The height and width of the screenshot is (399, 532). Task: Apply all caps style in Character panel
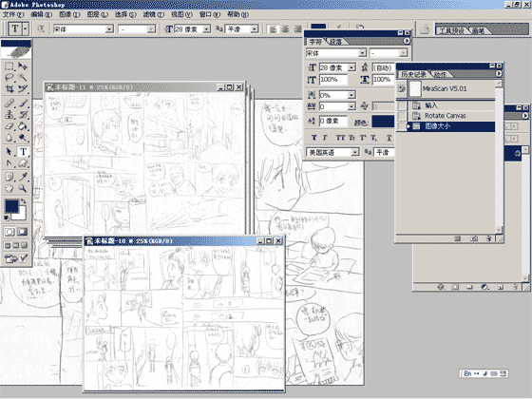tap(340, 138)
